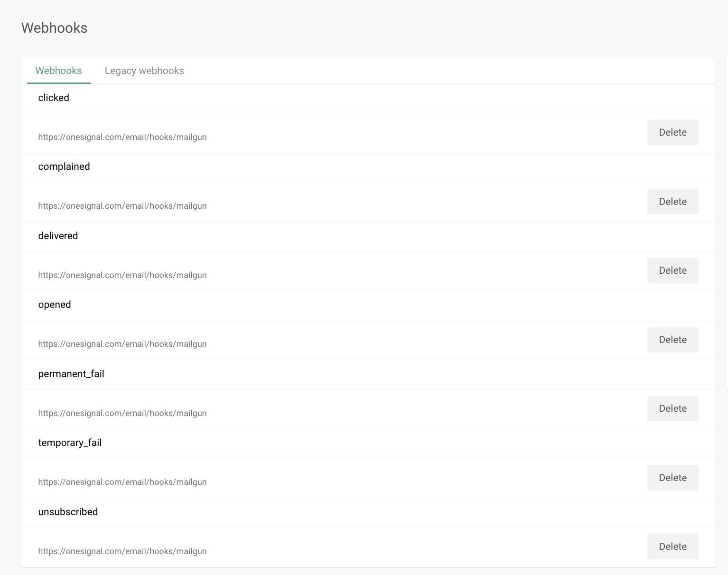728x575 pixels.
Task: Select the 'clicked' event label
Action: 54,98
